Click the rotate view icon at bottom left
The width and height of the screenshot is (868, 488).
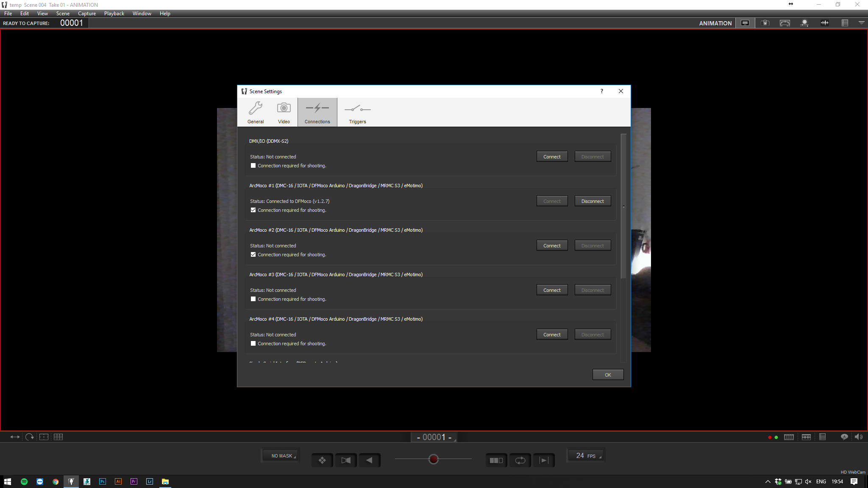pos(29,437)
